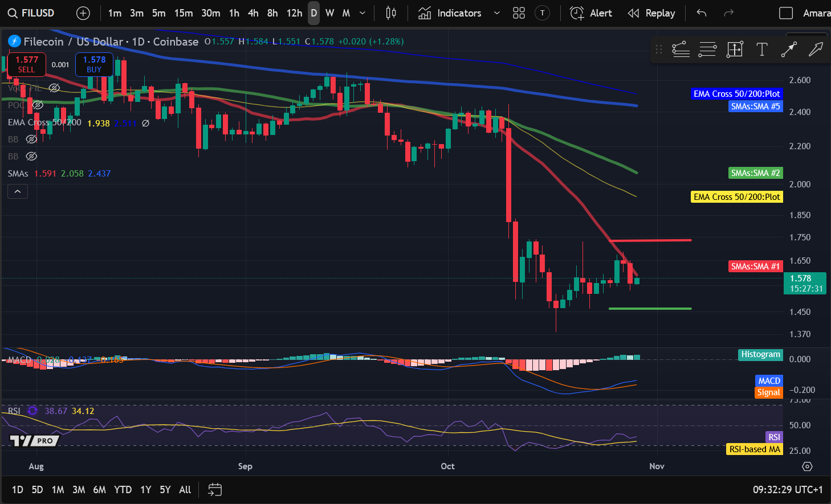The height and width of the screenshot is (504, 831).
Task: Click the 1.578 BUY button
Action: click(94, 64)
